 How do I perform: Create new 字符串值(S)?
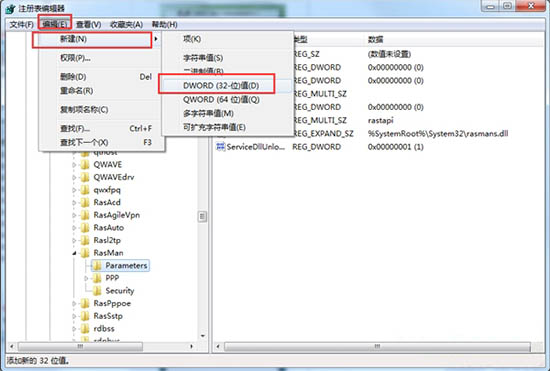(227, 58)
